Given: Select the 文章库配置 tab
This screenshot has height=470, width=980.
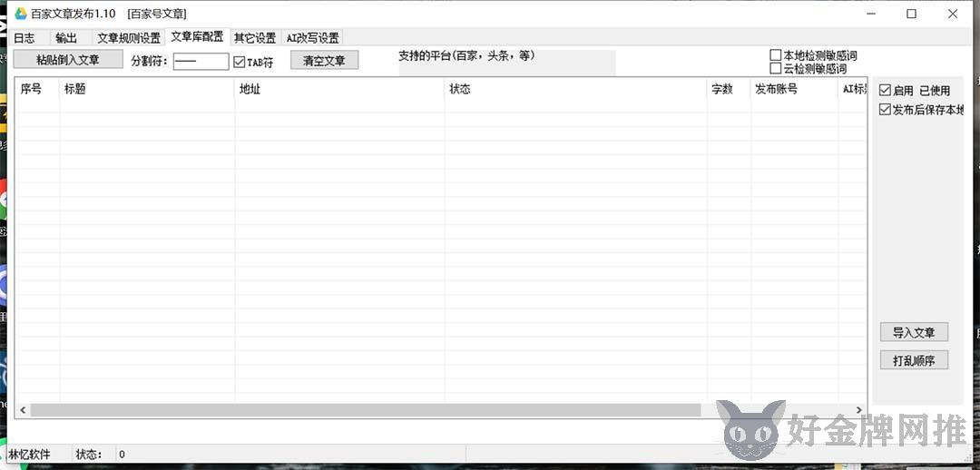Looking at the screenshot, I should [x=197, y=36].
